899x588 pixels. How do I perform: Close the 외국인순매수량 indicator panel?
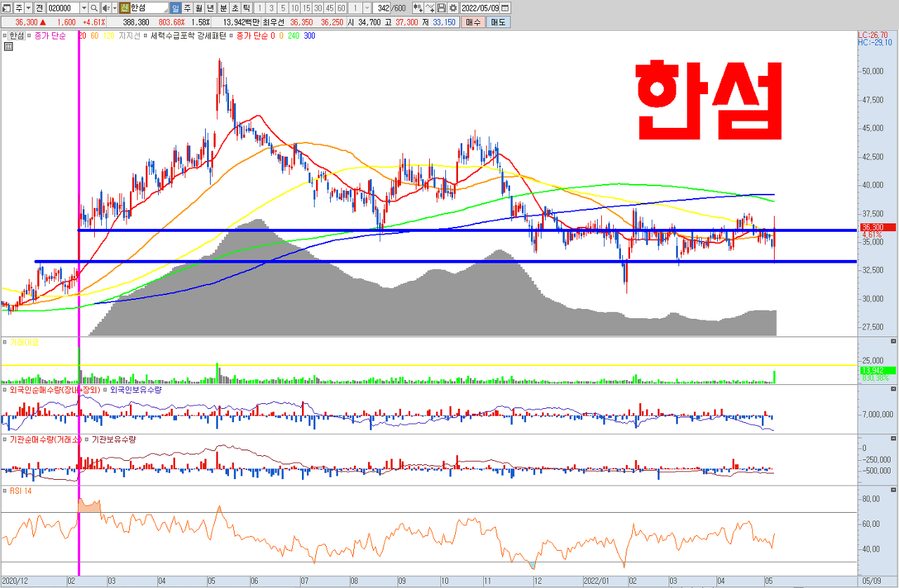(x=893, y=389)
